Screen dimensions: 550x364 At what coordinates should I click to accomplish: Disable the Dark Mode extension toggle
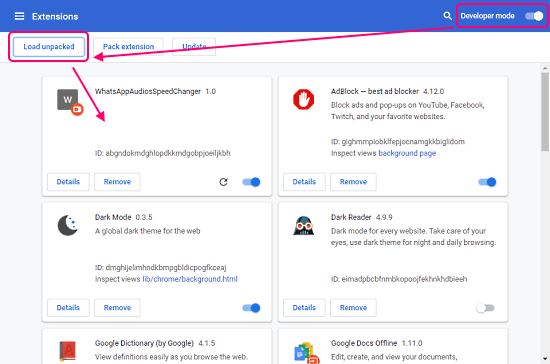(251, 308)
